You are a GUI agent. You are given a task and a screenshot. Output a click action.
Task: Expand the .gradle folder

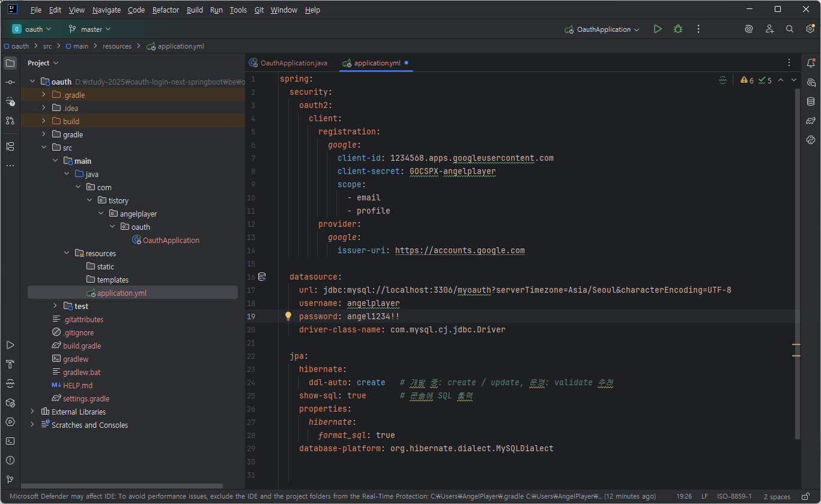click(43, 95)
